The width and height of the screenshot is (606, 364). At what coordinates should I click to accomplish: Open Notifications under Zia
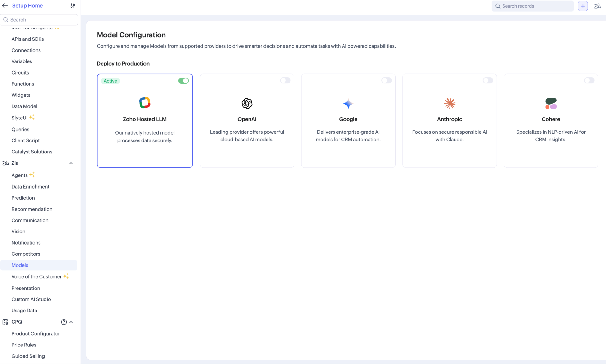(26, 243)
